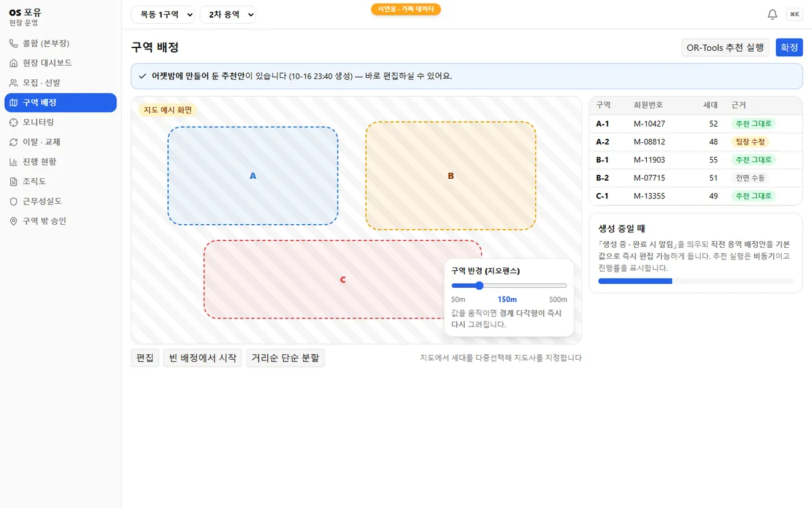Select zone C on the map
This screenshot has height=508, width=812.
click(343, 279)
